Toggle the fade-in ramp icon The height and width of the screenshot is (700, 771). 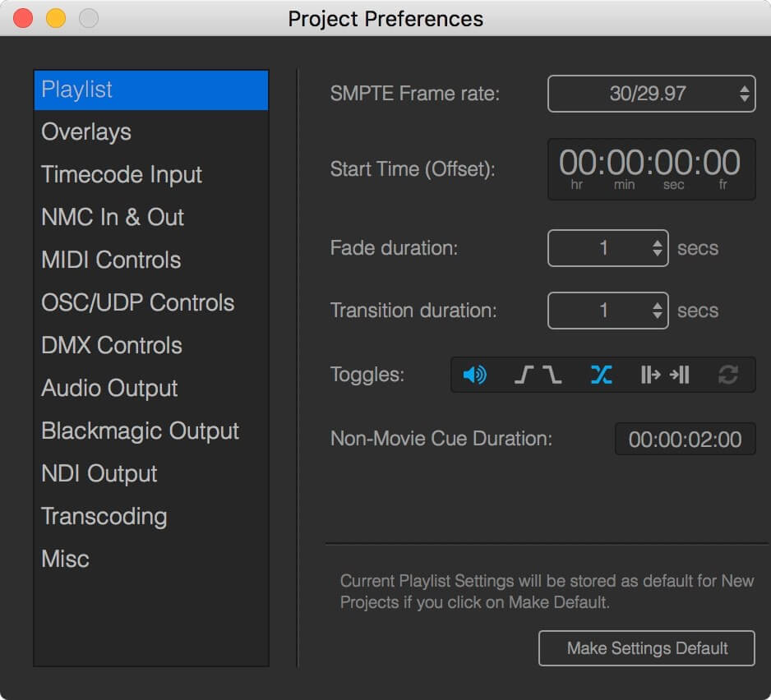(x=524, y=375)
